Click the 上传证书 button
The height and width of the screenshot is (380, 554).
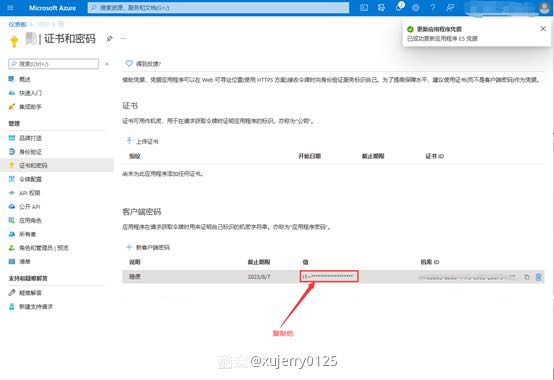click(x=143, y=141)
